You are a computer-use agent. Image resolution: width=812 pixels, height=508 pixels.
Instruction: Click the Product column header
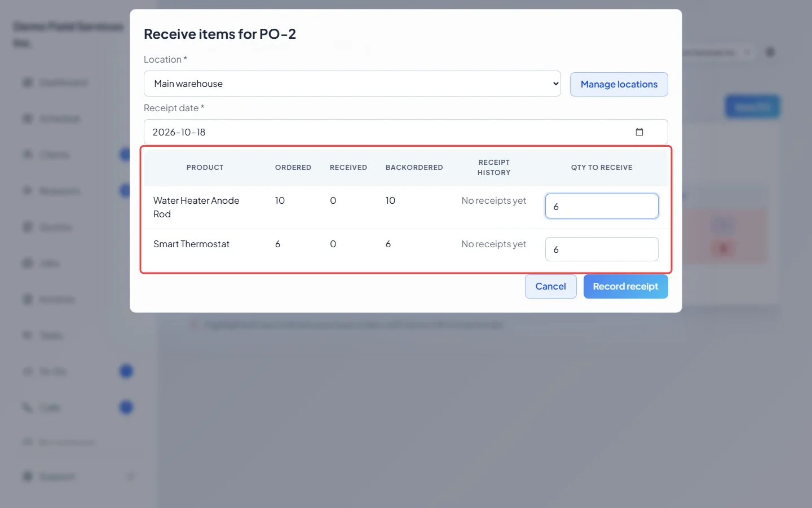(x=205, y=168)
